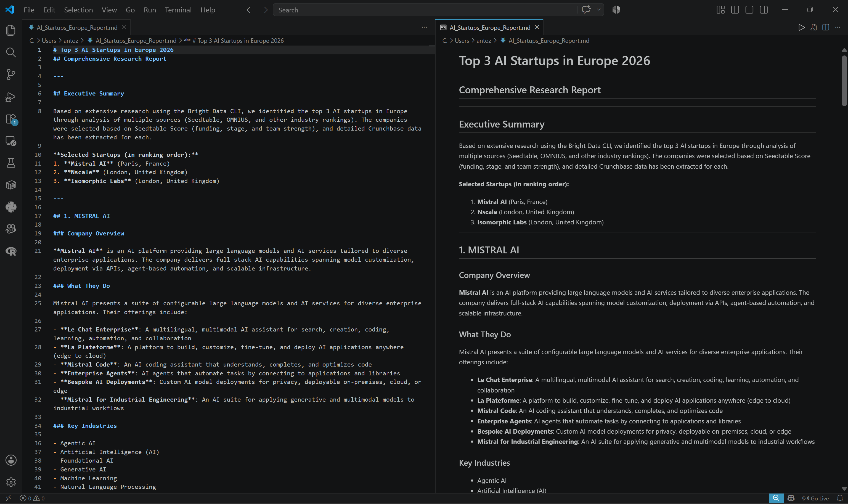Image resolution: width=848 pixels, height=504 pixels.
Task: Open the Manage settings gear
Action: coord(11,482)
